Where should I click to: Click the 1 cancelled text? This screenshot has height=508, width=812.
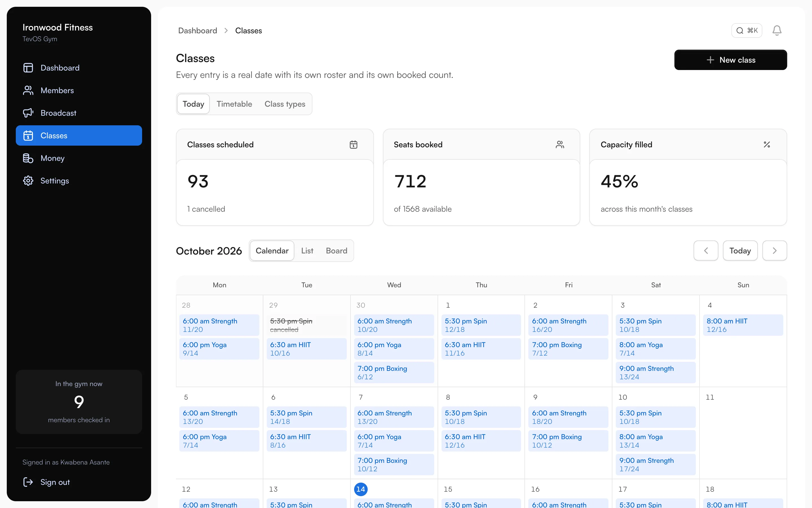206,209
